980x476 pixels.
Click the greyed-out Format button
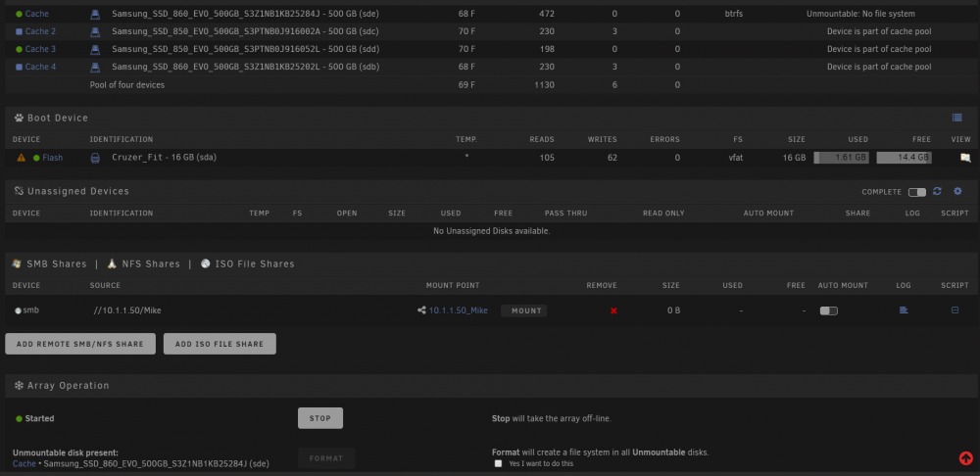(x=326, y=458)
